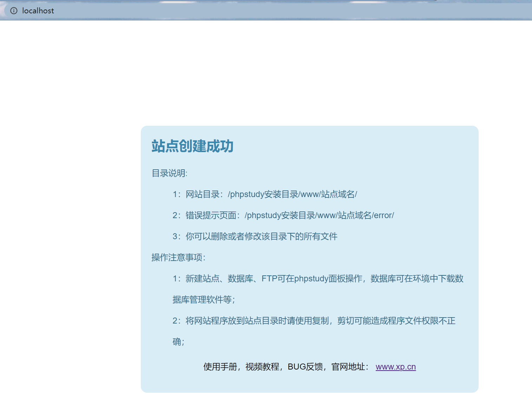The image size is (532, 405).
Task: Click the site info icon in address bar
Action: 13,11
